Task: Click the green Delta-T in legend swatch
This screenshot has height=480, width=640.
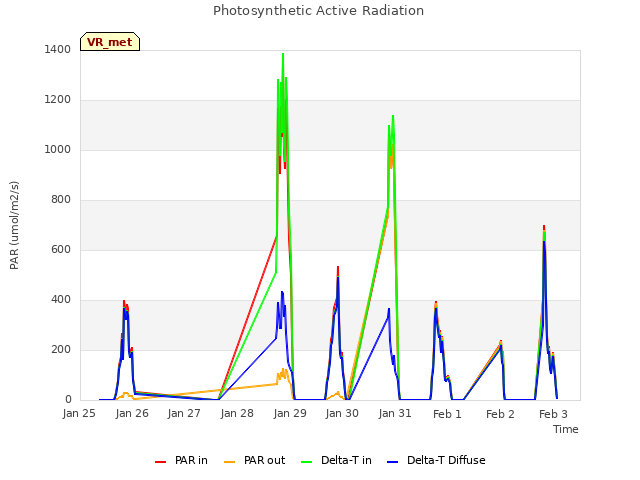Action: (x=307, y=462)
